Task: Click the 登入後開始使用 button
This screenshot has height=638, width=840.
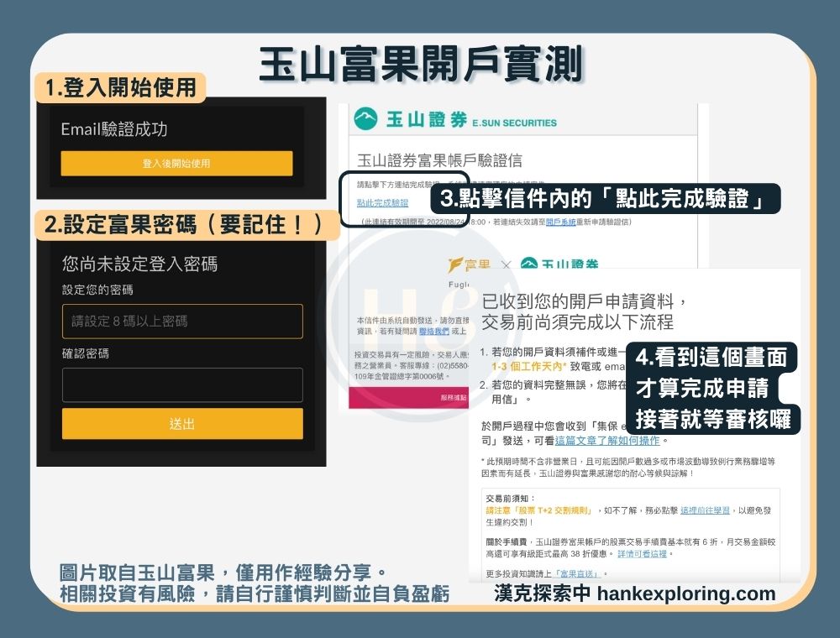Action: pos(176,163)
